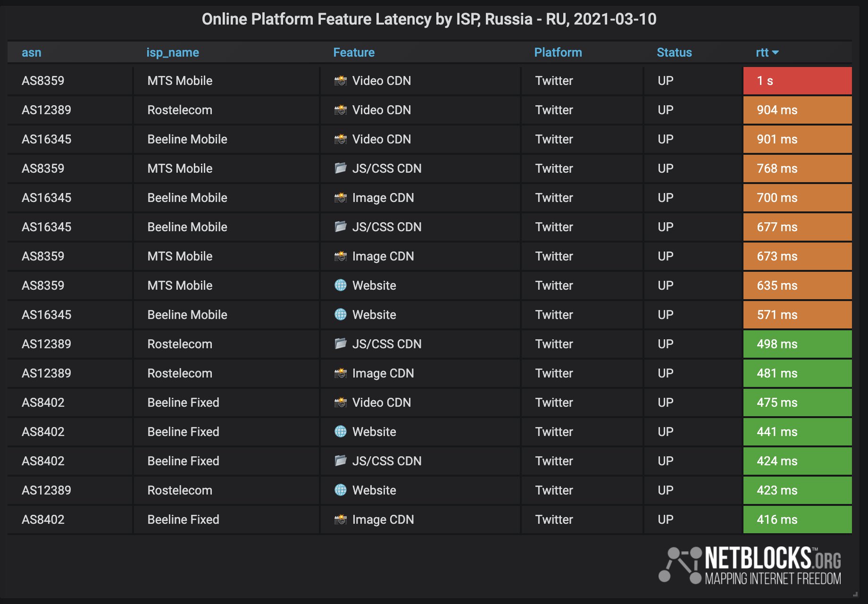Click camera icon for Rostelecom Image CDN
868x604 pixels.
click(x=340, y=373)
